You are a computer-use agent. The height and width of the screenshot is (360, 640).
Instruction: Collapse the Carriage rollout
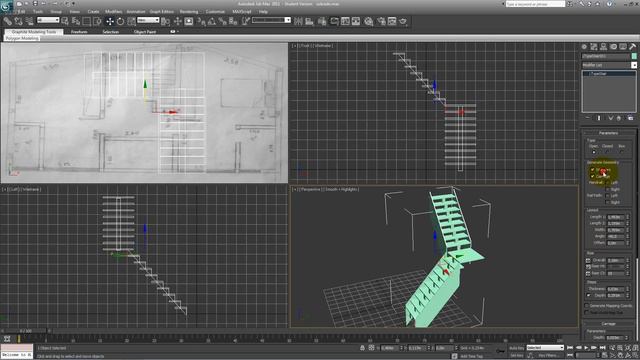click(608, 324)
